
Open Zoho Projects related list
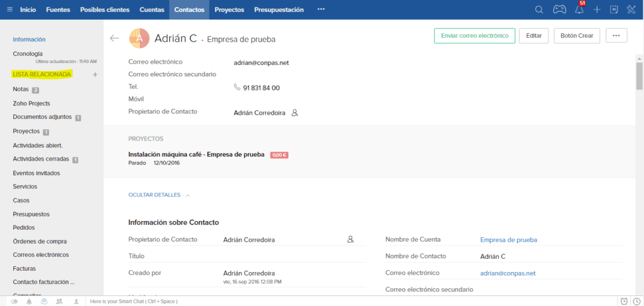(31, 103)
